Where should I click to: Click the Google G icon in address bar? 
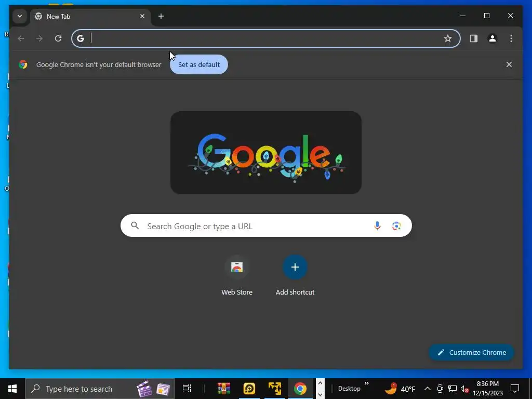(x=81, y=38)
